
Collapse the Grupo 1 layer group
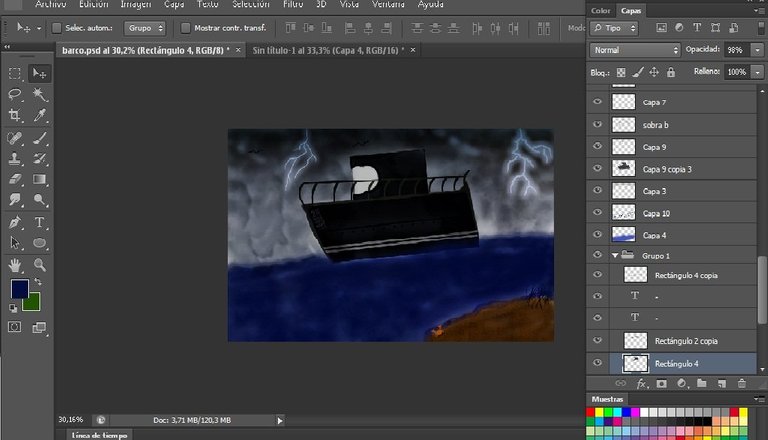(x=615, y=256)
